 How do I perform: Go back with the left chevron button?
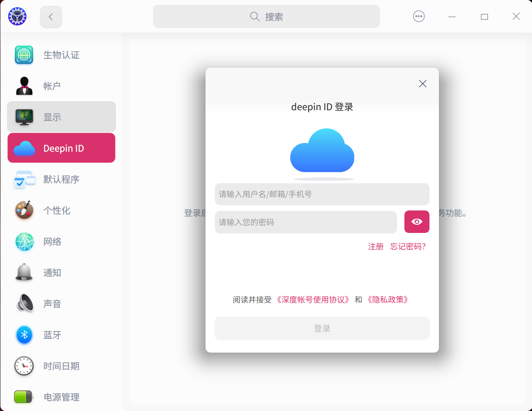[x=51, y=17]
